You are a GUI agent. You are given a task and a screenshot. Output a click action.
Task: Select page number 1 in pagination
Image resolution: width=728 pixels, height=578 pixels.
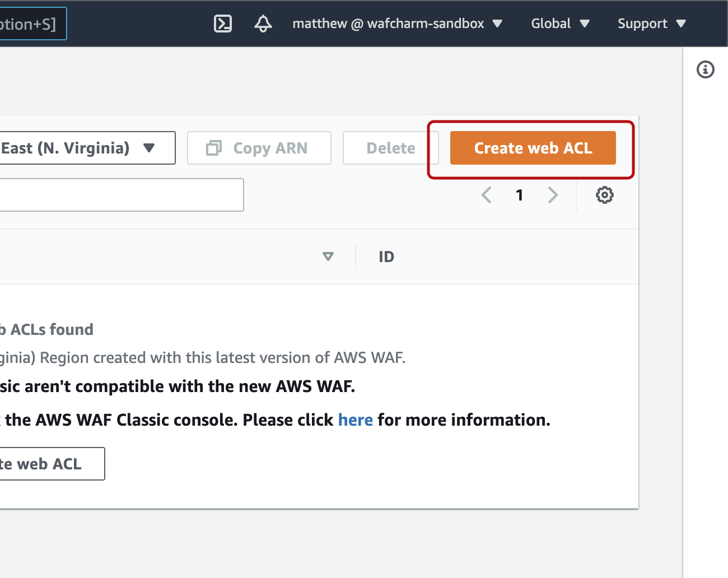[520, 195]
